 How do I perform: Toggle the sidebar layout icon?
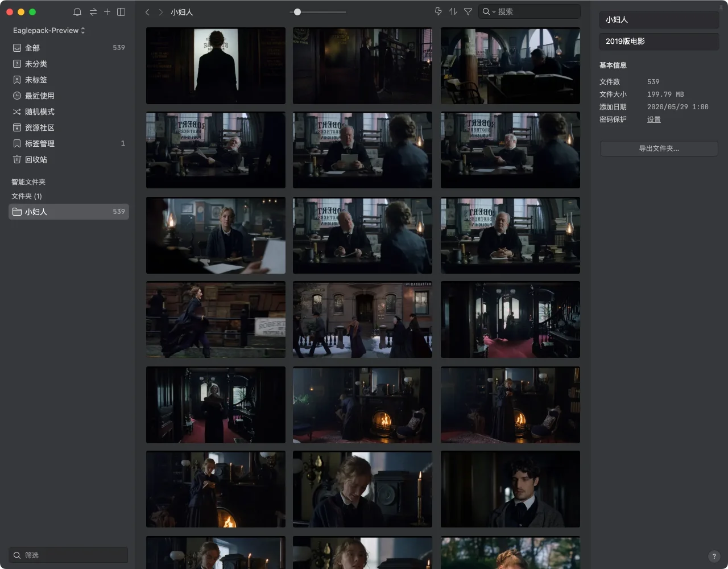[121, 12]
